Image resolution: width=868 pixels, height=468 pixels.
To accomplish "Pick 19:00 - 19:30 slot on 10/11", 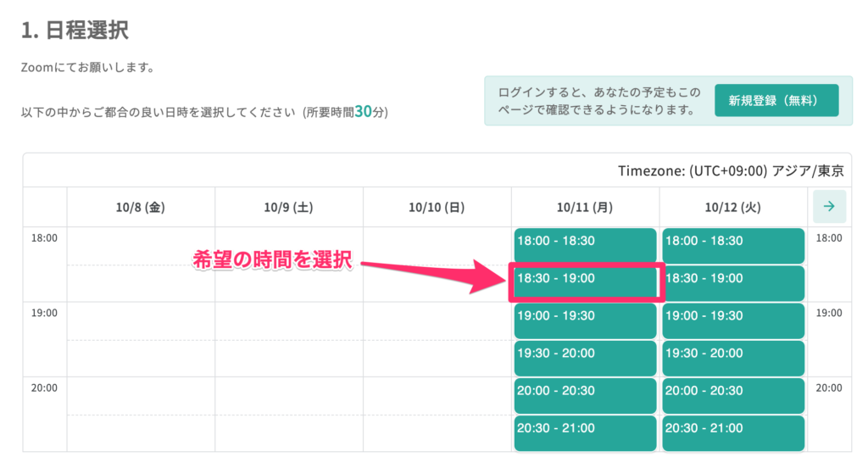I will tap(585, 320).
